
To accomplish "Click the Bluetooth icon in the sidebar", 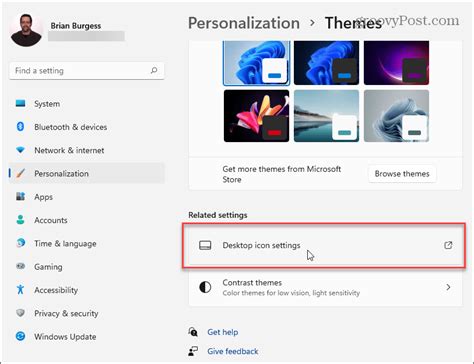I will [20, 127].
